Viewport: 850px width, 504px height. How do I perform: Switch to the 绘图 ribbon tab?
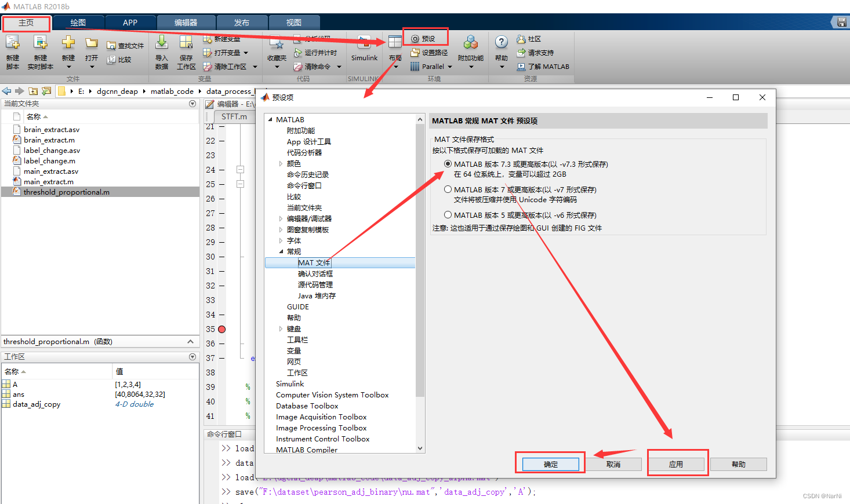point(78,21)
